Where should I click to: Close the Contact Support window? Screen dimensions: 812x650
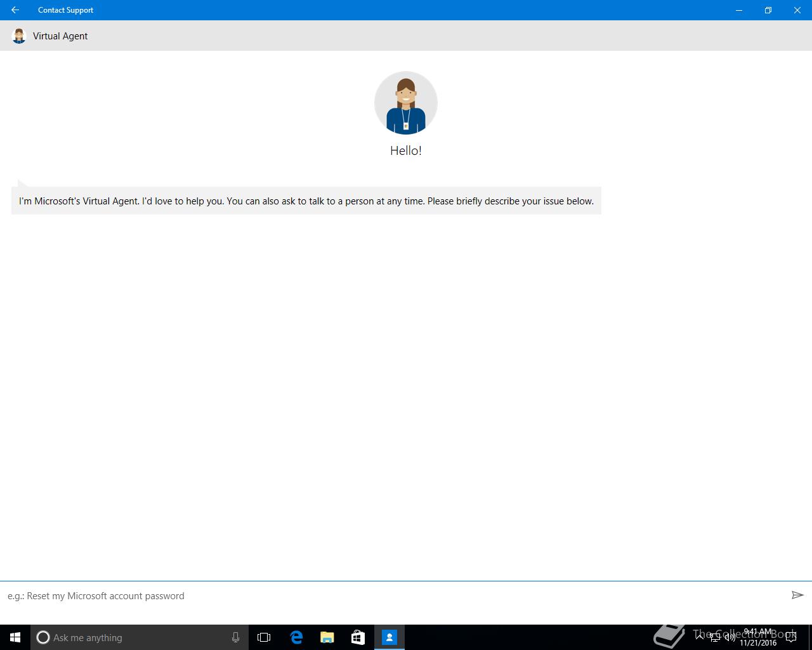[797, 10]
